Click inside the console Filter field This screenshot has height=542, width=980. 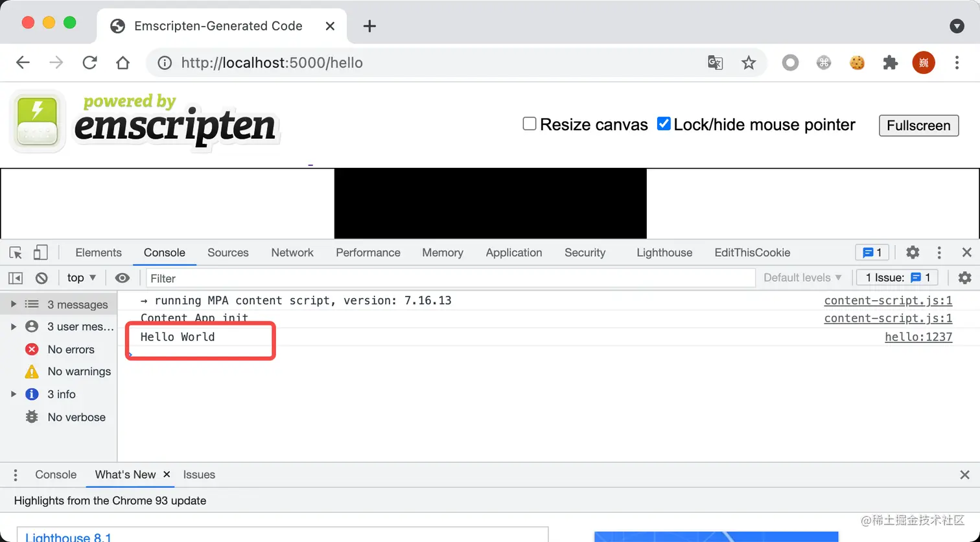pyautogui.click(x=259, y=277)
